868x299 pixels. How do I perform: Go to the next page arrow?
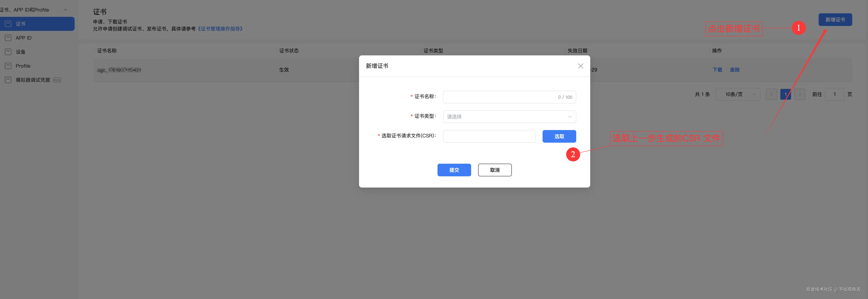[x=799, y=94]
